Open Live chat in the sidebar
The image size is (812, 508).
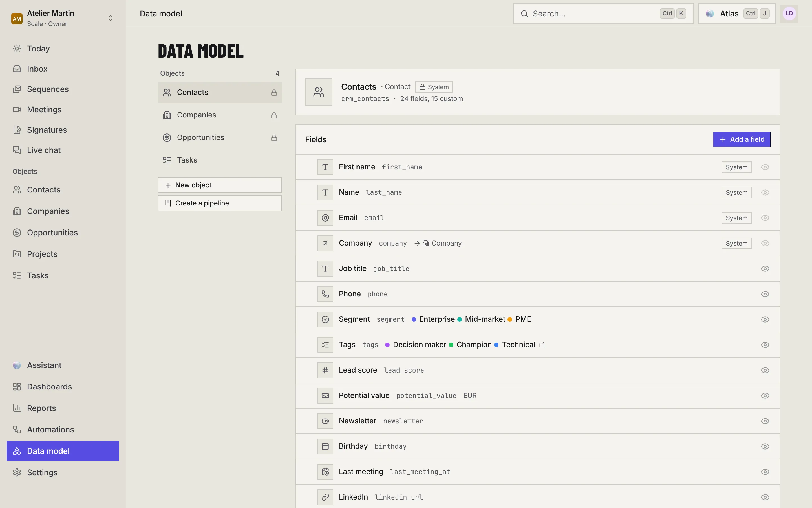(63, 150)
